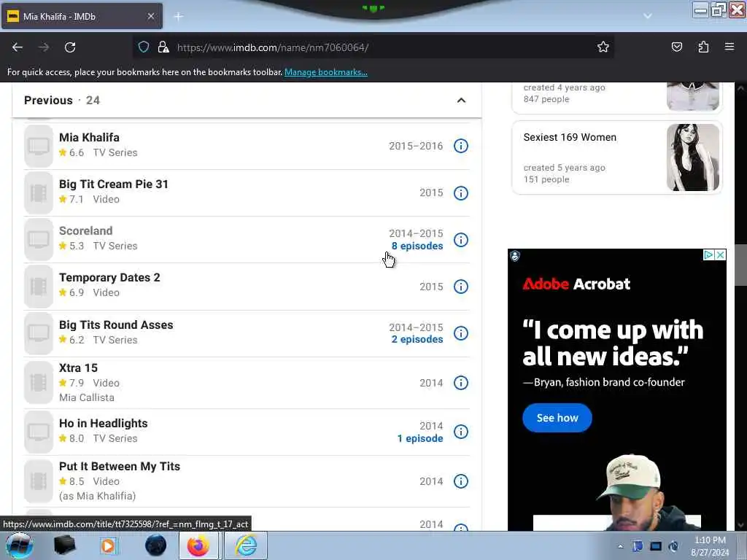The width and height of the screenshot is (747, 560).
Task: Open the list all tabs dropdown arrow
Action: [648, 16]
